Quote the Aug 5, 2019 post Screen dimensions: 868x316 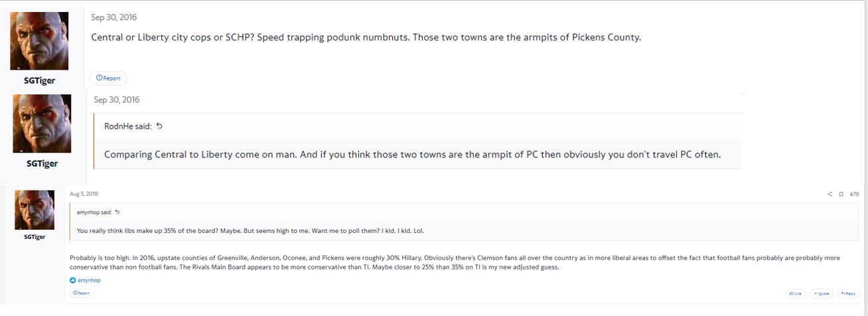pos(821,293)
